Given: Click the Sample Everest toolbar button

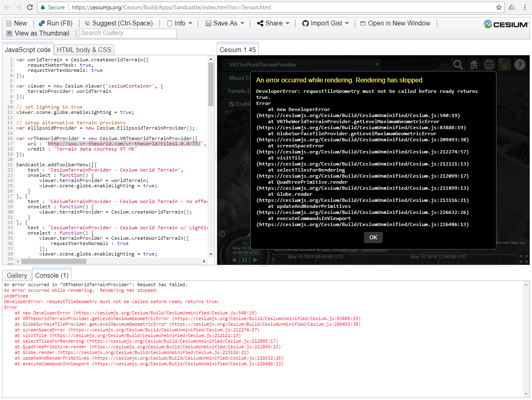Looking at the screenshot, I should (237, 91).
